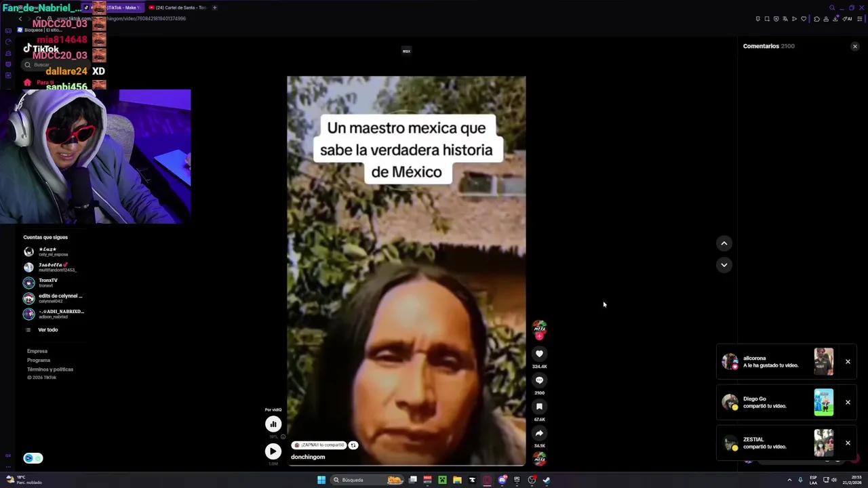Viewport: 868px width, 488px height.
Task: Share the video using the arrow icon
Action: (539, 433)
